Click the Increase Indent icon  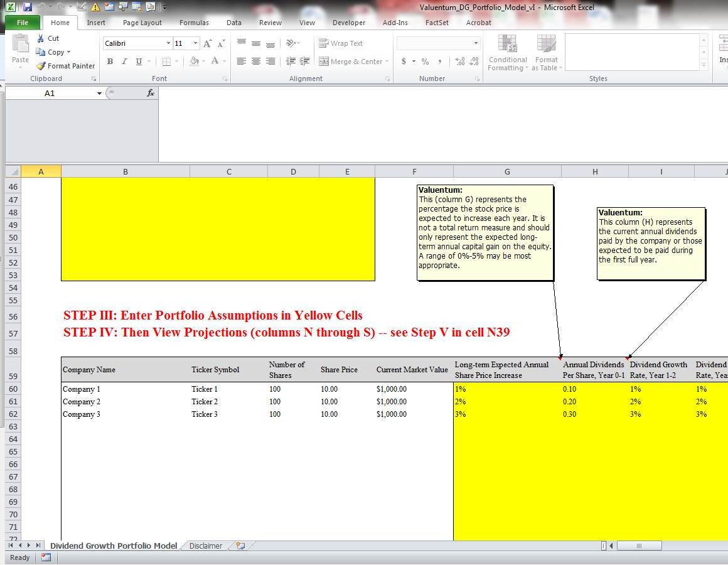pyautogui.click(x=304, y=61)
